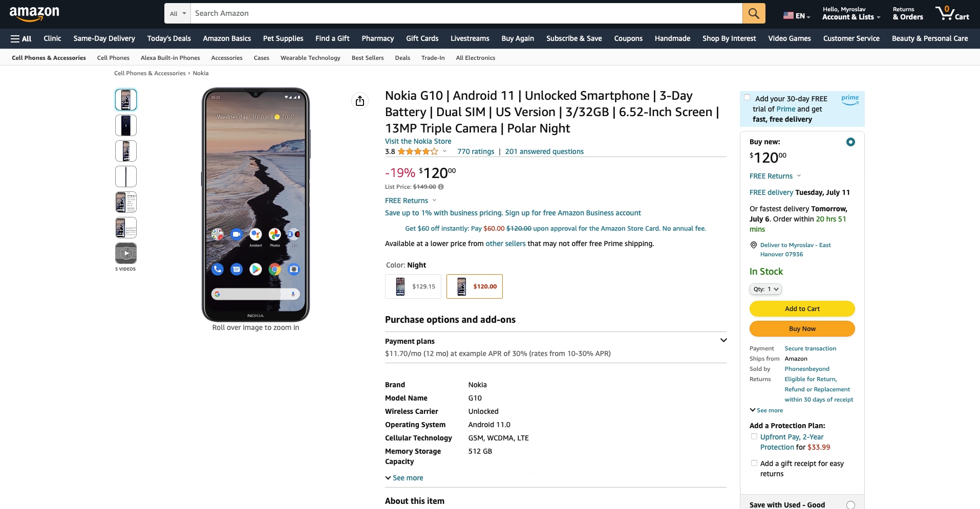Click the yellow Add to Cart button
This screenshot has height=509, width=980.
(802, 308)
